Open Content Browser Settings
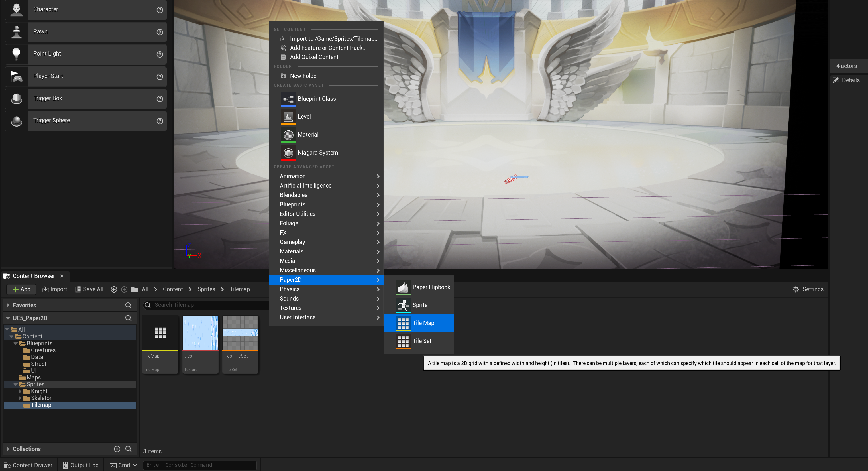The width and height of the screenshot is (868, 471). point(808,289)
